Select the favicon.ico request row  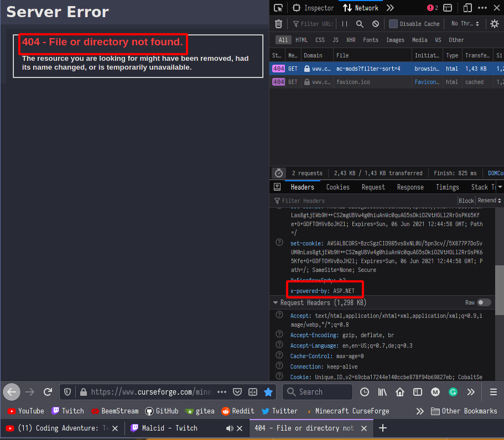(x=386, y=82)
